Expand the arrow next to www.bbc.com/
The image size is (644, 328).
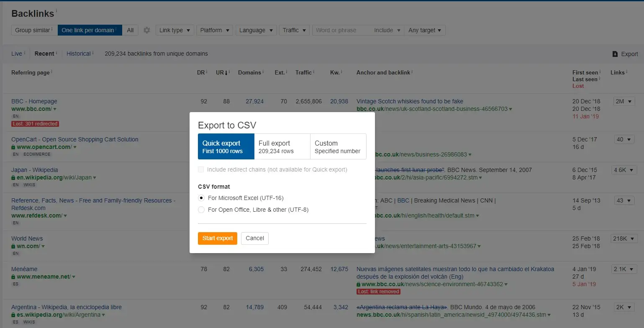[x=55, y=109]
